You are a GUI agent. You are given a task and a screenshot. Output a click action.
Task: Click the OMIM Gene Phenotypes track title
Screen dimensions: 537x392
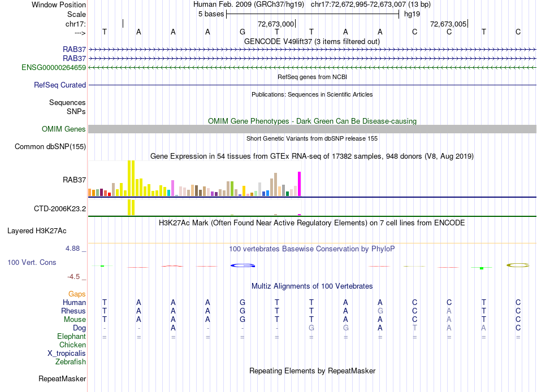click(313, 121)
